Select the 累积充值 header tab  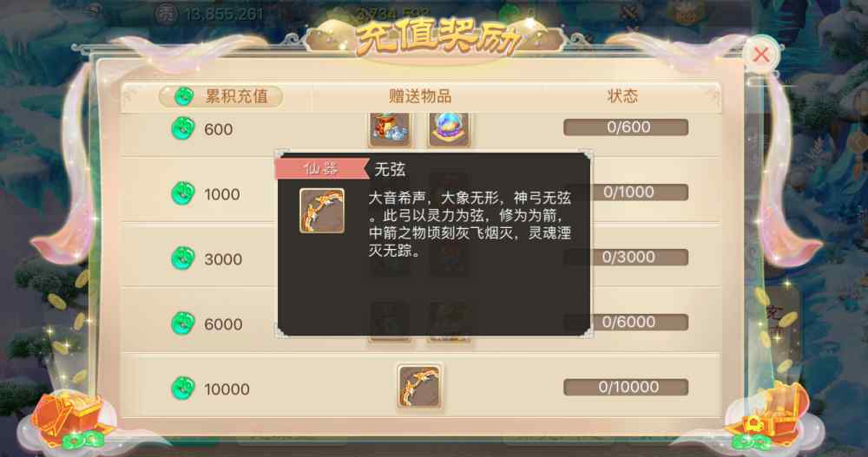(x=220, y=96)
